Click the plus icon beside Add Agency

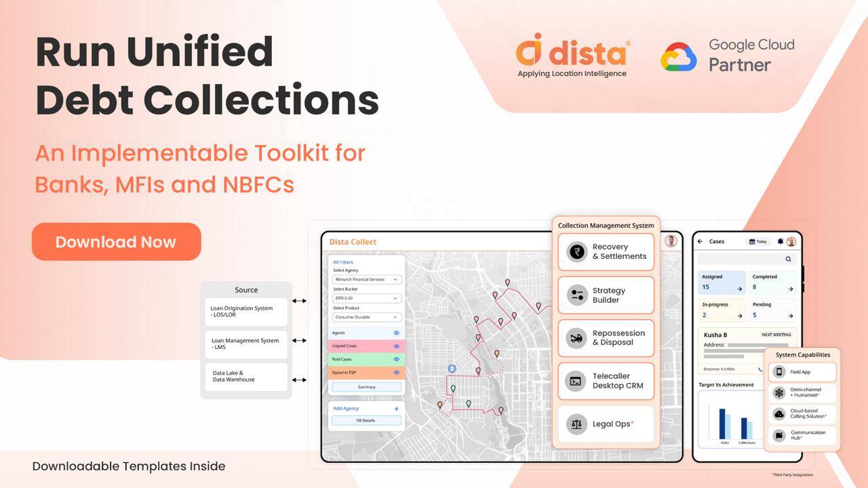click(397, 409)
